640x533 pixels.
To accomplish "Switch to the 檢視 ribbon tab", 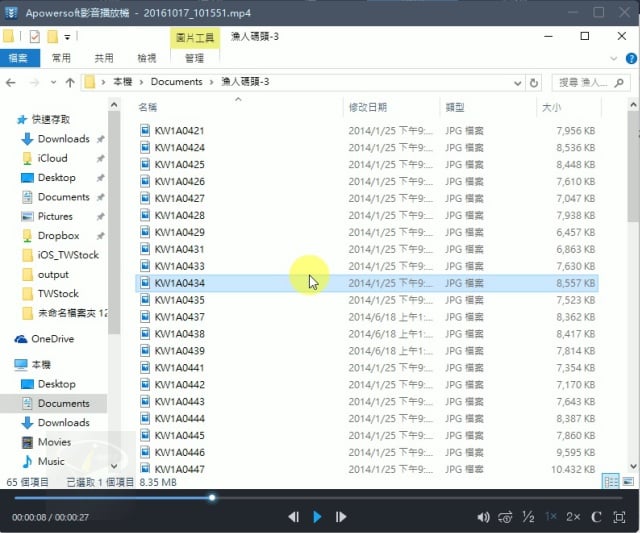I will (147, 58).
